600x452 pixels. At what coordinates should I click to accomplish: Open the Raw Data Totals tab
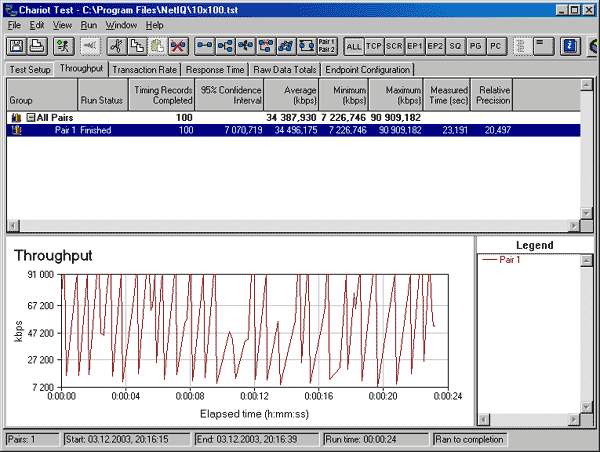click(285, 70)
